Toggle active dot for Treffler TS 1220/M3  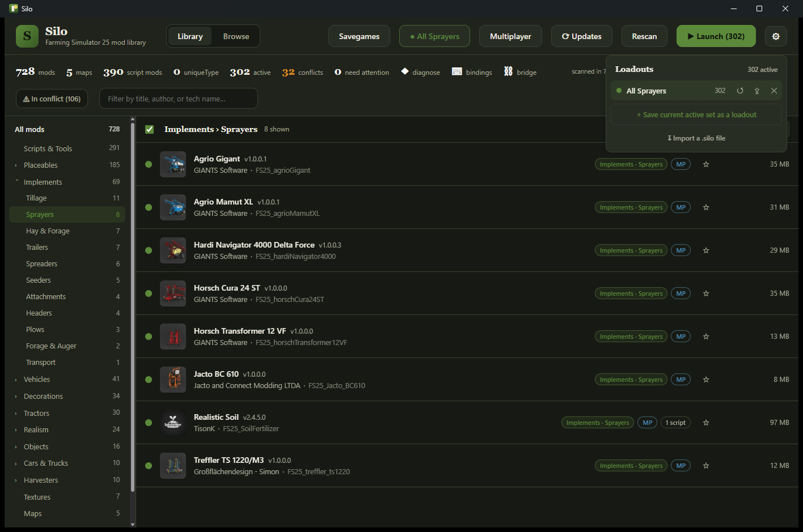click(x=149, y=466)
